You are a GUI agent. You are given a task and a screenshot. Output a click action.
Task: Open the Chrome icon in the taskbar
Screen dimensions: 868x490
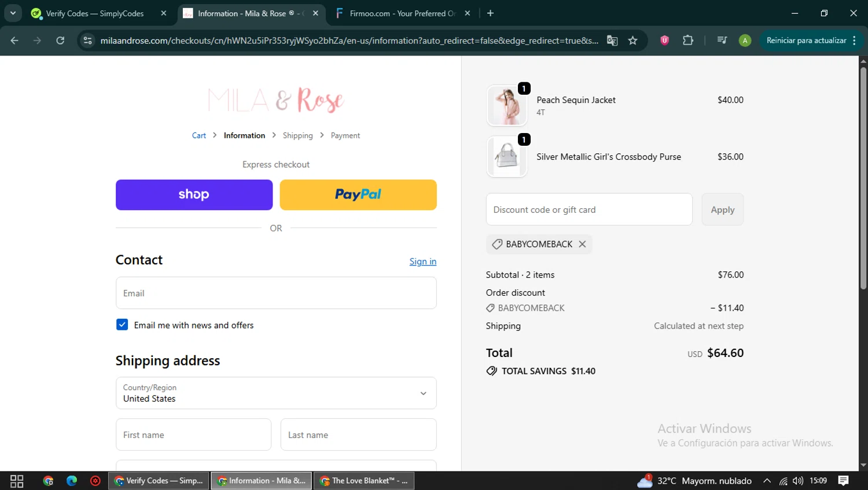(x=48, y=481)
